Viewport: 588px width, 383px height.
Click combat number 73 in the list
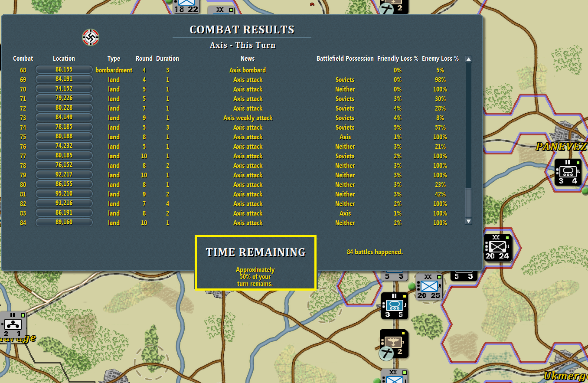[x=23, y=118]
